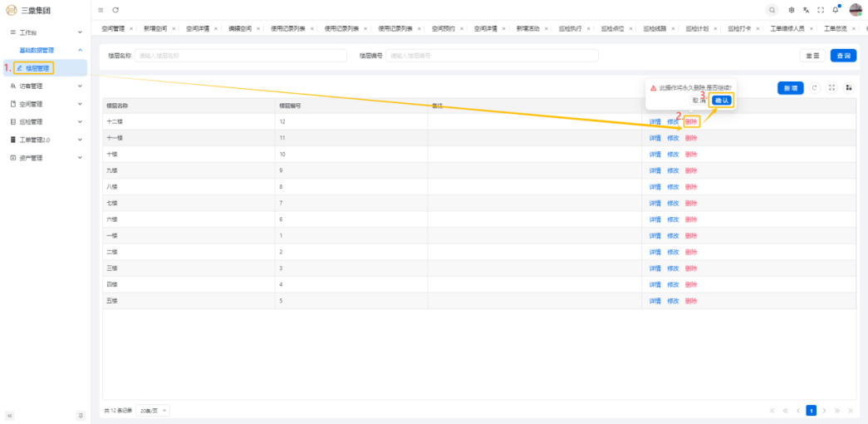Refresh table using circular icon near 新增
Screen dimensions: 868x424
815,88
